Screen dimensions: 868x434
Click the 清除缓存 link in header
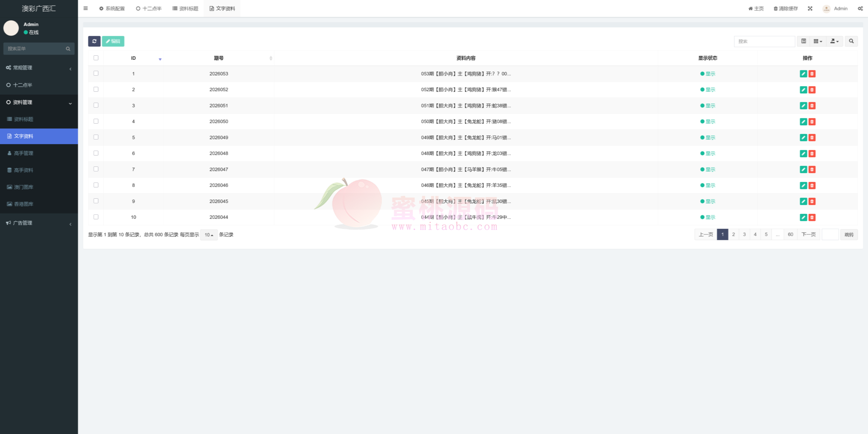tap(786, 8)
